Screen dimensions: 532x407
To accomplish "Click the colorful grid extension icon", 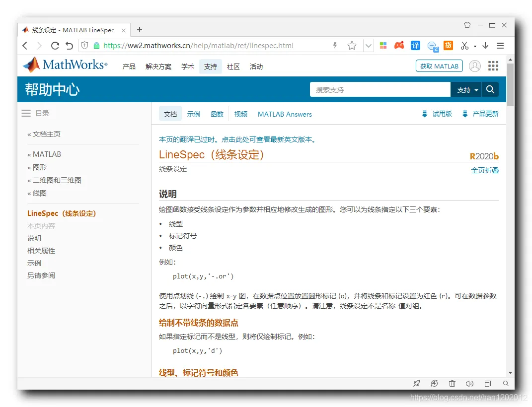I will [x=383, y=45].
